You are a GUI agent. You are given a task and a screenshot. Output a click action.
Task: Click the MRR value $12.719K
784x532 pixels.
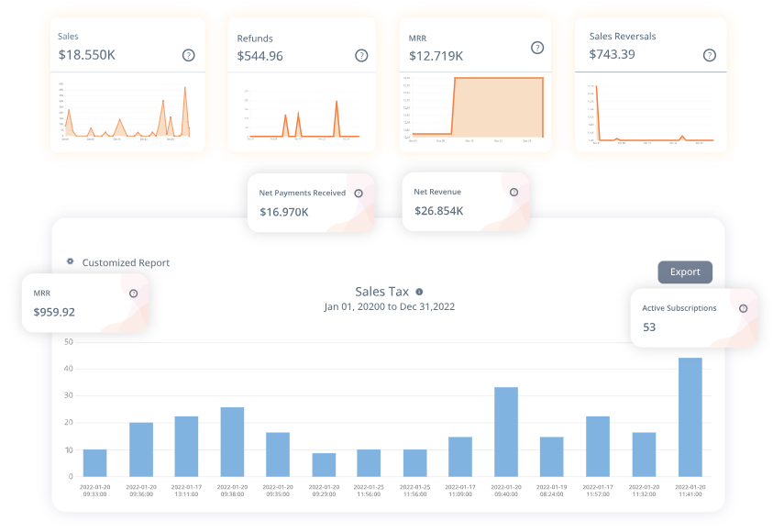(x=436, y=56)
